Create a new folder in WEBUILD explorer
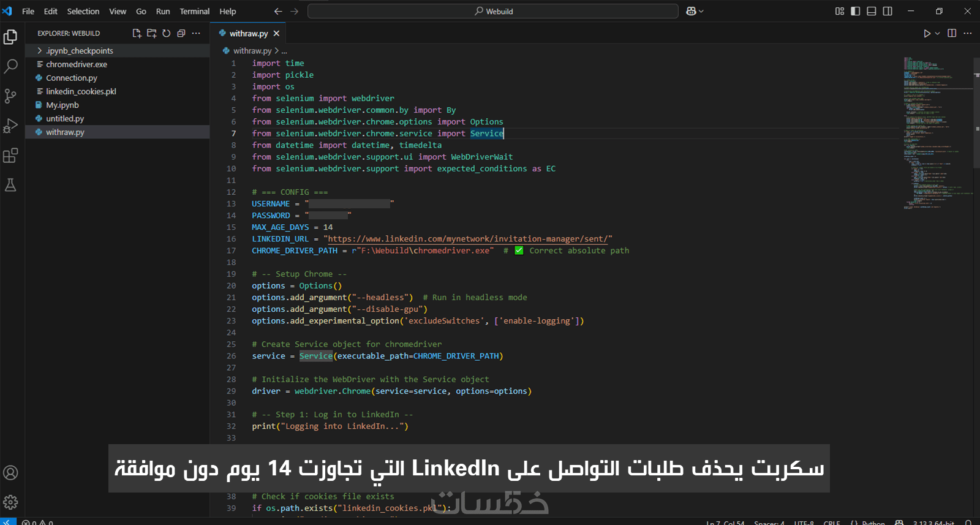 (x=151, y=33)
